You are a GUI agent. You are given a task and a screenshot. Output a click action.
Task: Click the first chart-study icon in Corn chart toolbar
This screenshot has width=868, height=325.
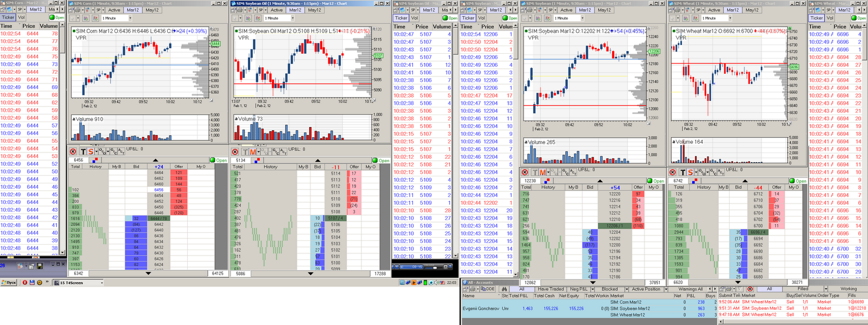[x=86, y=18]
